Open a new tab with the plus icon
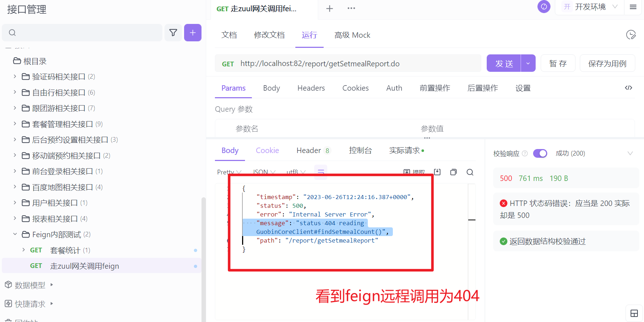The image size is (644, 322). click(x=329, y=8)
